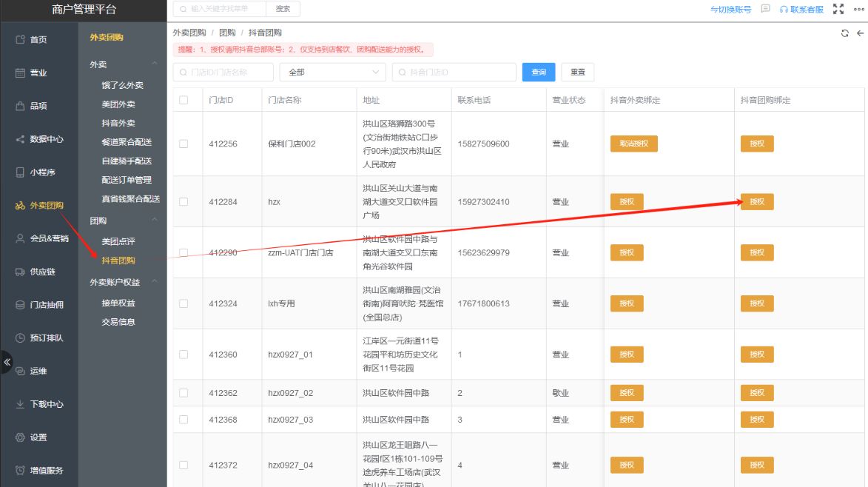Image resolution: width=868 pixels, height=487 pixels.
Task: Click the top 搜索 search button
Action: tap(283, 9)
